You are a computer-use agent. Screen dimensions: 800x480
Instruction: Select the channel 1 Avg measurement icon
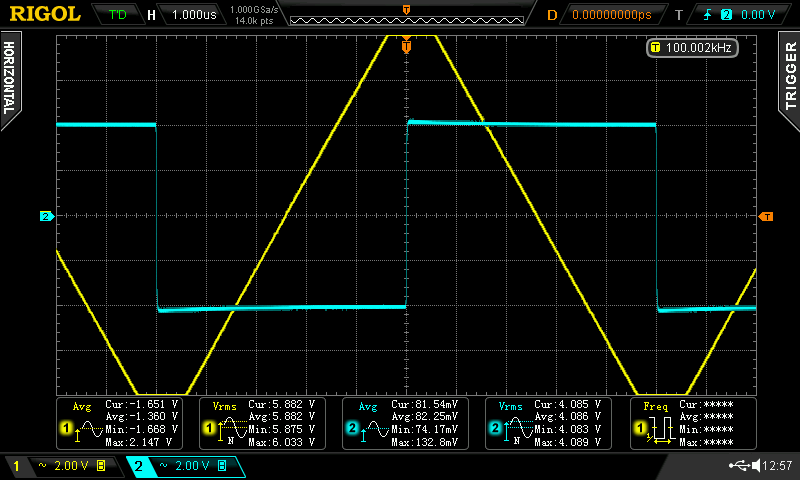pyautogui.click(x=81, y=424)
